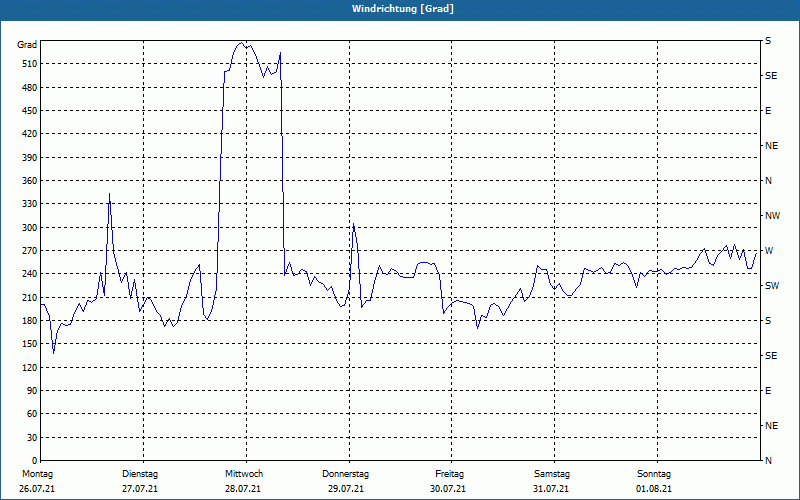Click 'S' compass label topping the right axis
This screenshot has height=500, width=800.
[x=768, y=40]
